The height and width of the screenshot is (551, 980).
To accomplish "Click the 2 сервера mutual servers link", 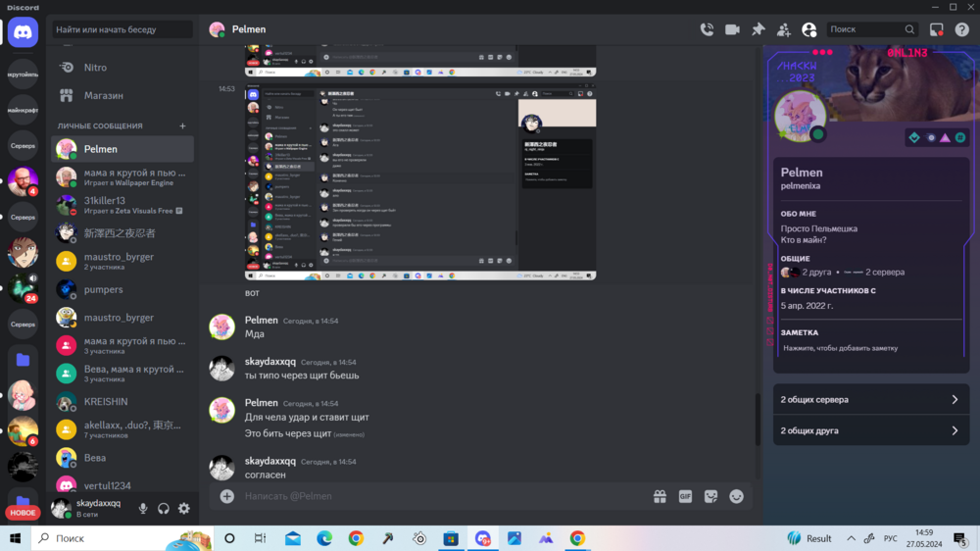I will click(885, 272).
